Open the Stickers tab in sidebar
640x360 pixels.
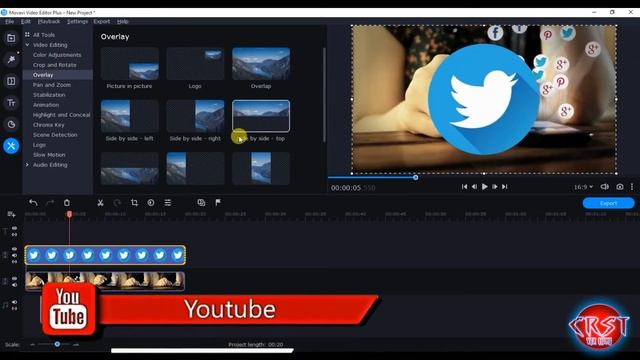[x=11, y=124]
